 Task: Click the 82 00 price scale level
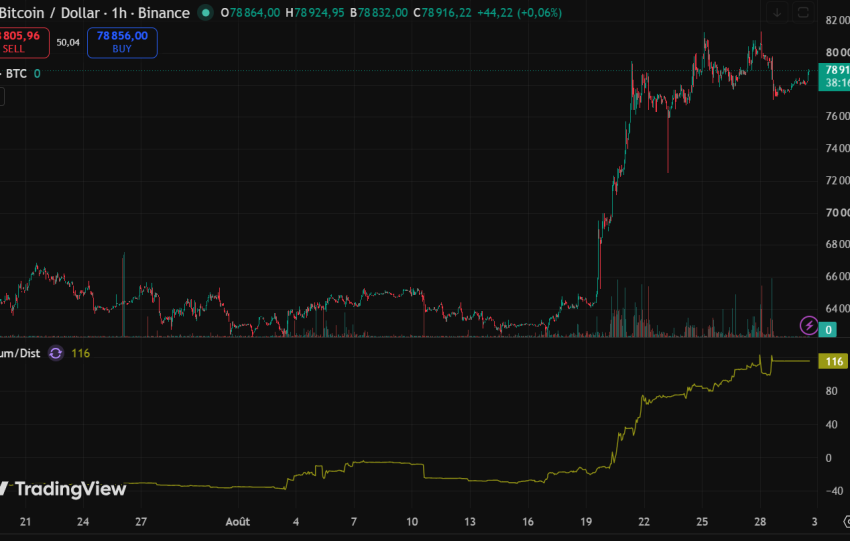[838, 20]
